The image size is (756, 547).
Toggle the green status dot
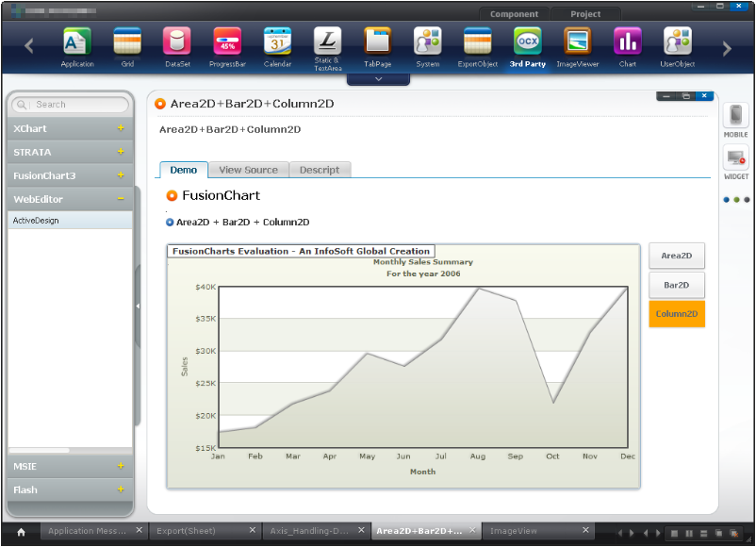(736, 200)
